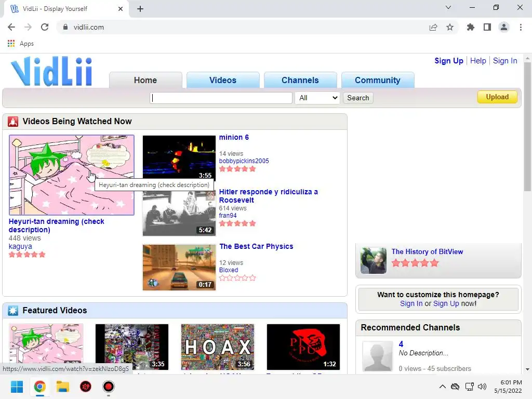Click Sign In link at top
The height and width of the screenshot is (399, 532).
(505, 61)
